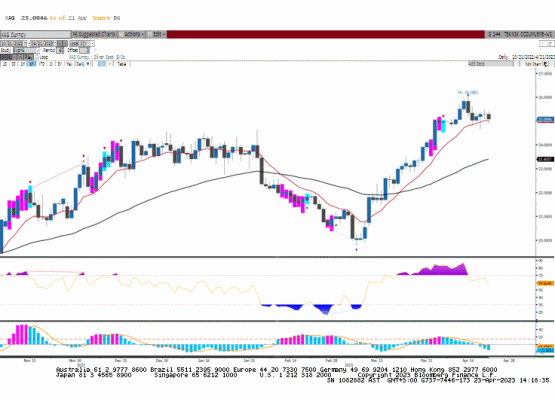
Task: Click the Period value field
Action: [x=60, y=50]
